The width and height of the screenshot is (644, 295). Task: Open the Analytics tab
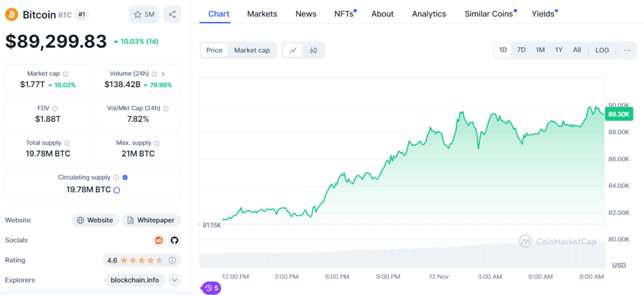tap(429, 14)
